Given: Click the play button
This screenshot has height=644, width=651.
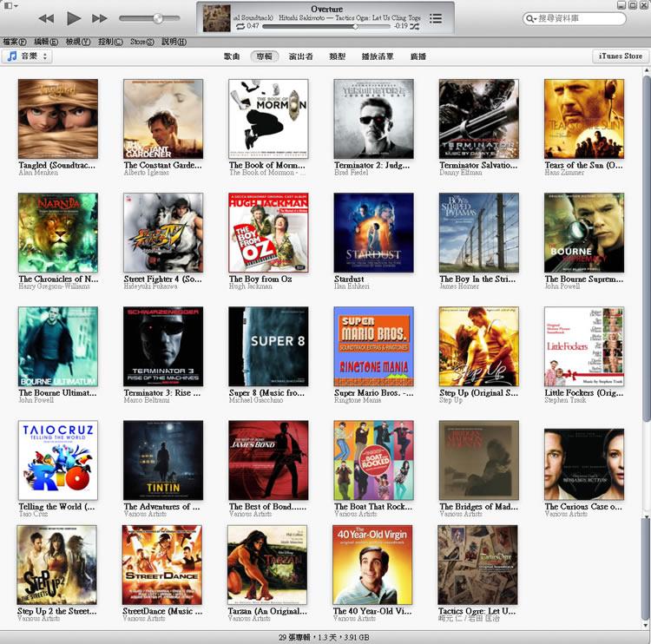Looking at the screenshot, I should click(74, 18).
